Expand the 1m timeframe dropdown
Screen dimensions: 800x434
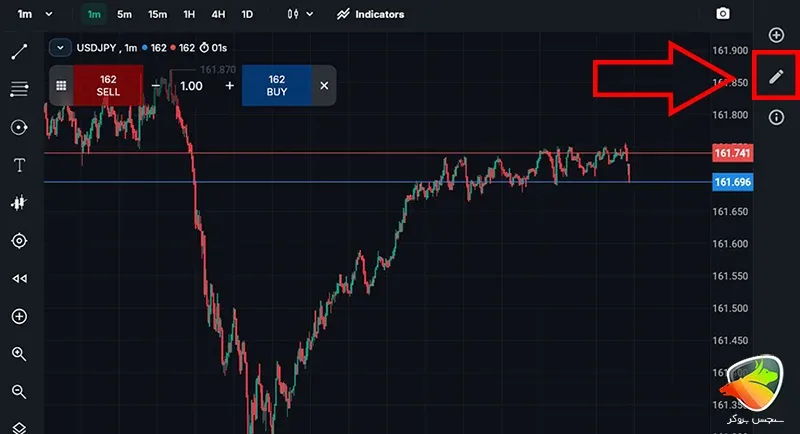(35, 14)
